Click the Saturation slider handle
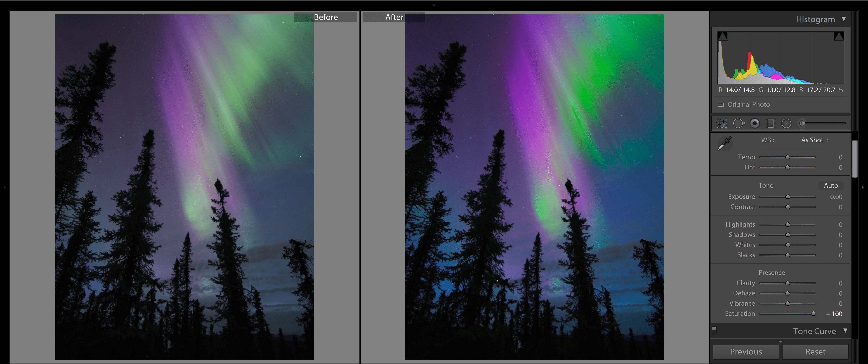Image resolution: width=868 pixels, height=364 pixels. click(x=814, y=313)
